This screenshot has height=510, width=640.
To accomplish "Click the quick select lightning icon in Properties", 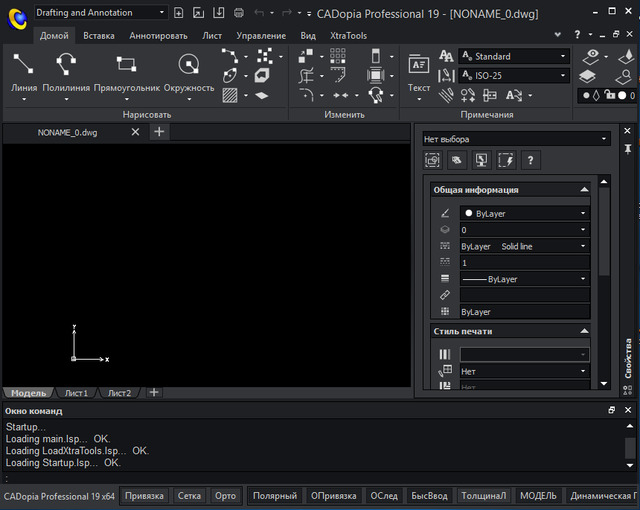I will (x=506, y=160).
